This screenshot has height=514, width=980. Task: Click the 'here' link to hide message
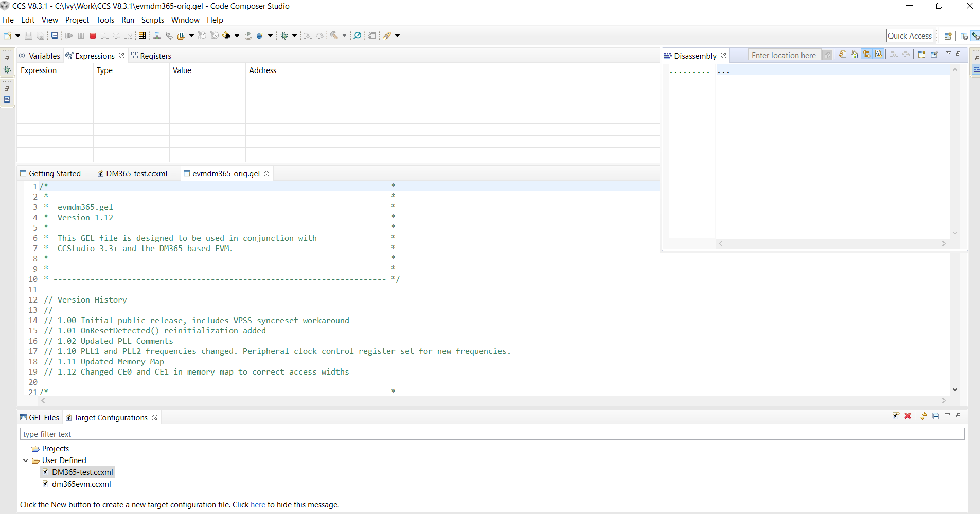258,505
